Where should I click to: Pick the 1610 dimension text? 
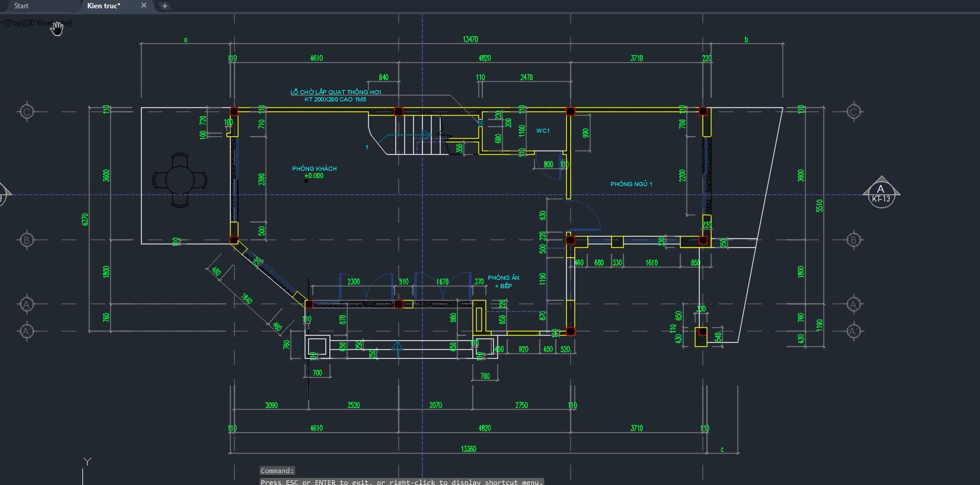[x=652, y=263]
